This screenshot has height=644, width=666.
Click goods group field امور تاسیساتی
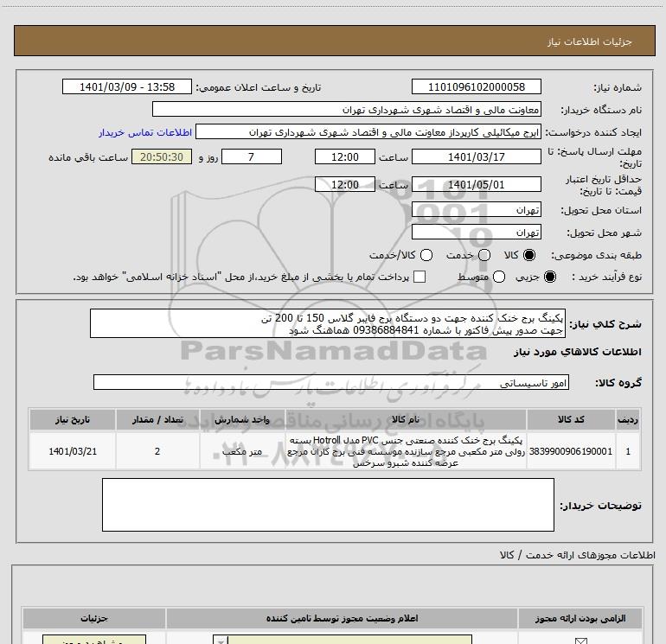[x=331, y=382]
